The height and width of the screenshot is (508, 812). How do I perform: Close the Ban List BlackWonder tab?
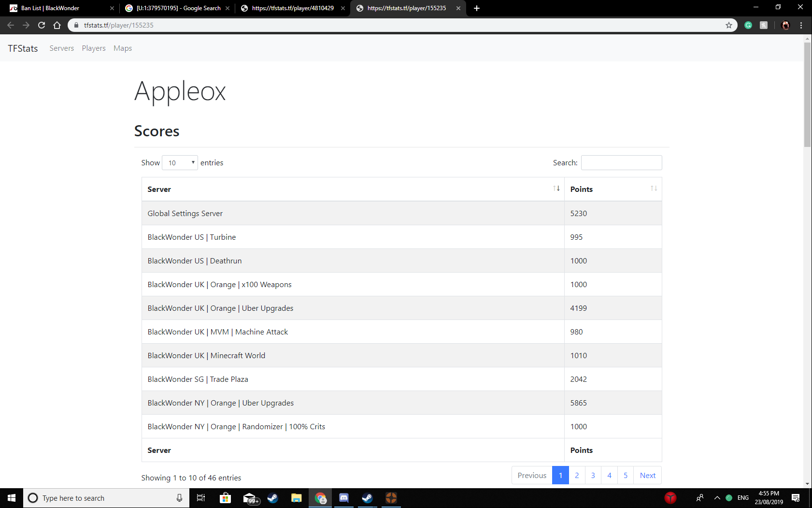[x=112, y=8]
